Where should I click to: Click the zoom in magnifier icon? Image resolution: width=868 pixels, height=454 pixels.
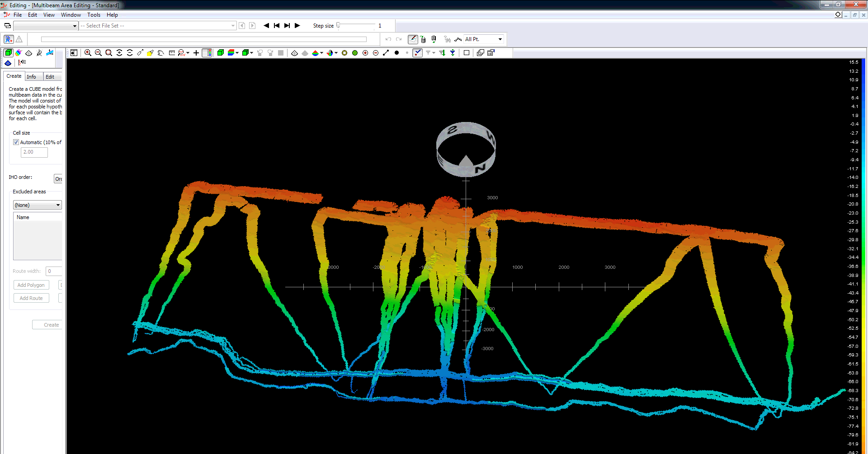(88, 53)
